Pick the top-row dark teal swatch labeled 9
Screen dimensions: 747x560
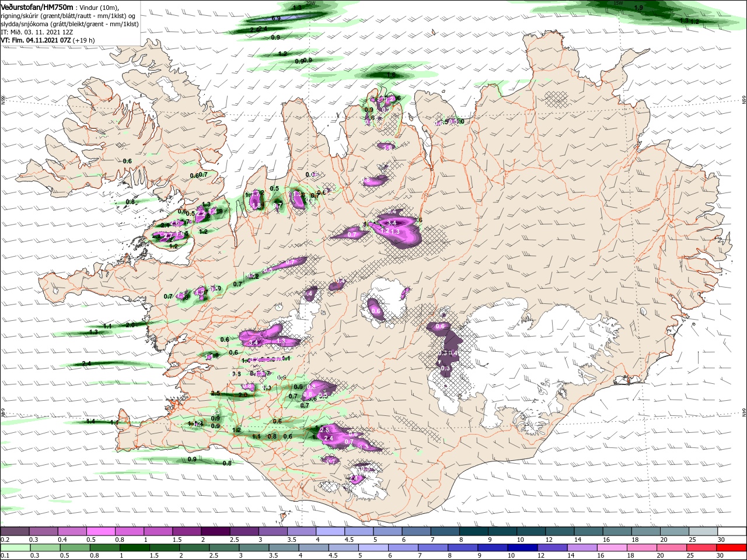[502, 531]
